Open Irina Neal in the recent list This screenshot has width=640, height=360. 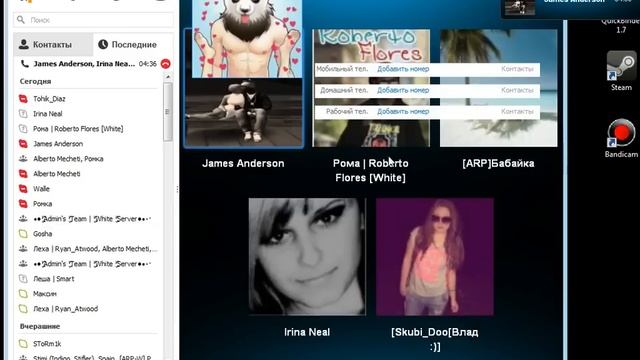(48, 113)
